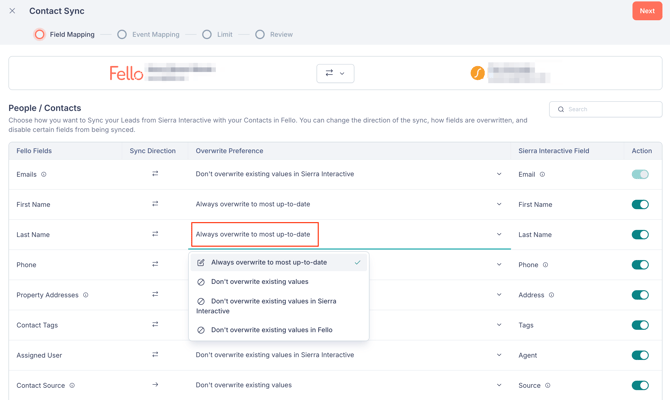Toggle the Tags sync switch
Image resolution: width=670 pixels, height=400 pixels.
coord(640,325)
